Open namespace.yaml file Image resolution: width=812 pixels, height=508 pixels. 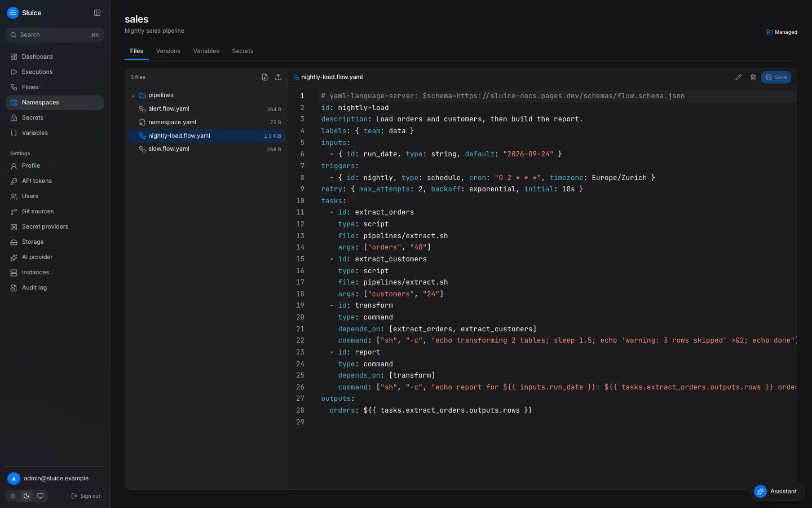pos(206,122)
